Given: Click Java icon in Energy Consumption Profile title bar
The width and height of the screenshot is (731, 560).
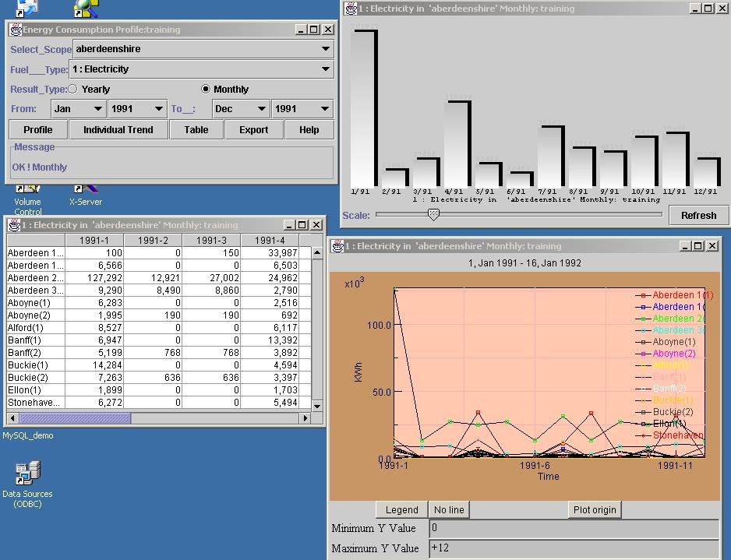Looking at the screenshot, I should (x=16, y=30).
